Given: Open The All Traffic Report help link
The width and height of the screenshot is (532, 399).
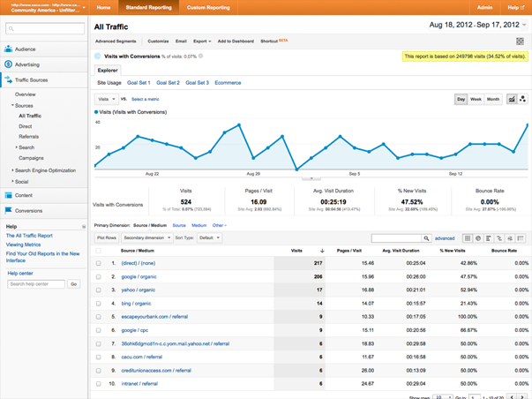Looking at the screenshot, I should click(29, 236).
